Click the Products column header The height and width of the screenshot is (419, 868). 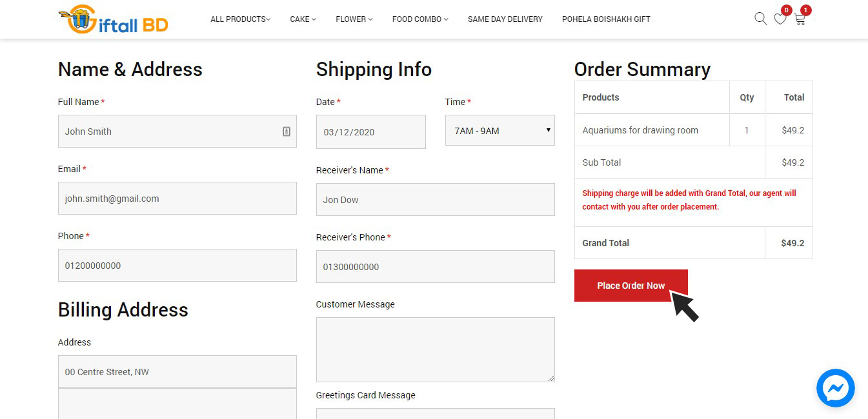(601, 97)
